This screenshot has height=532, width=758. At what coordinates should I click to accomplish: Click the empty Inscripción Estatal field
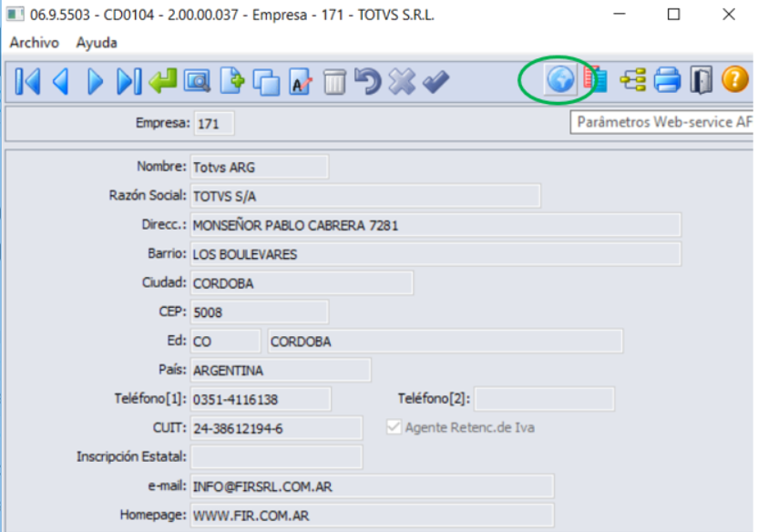coord(277,457)
